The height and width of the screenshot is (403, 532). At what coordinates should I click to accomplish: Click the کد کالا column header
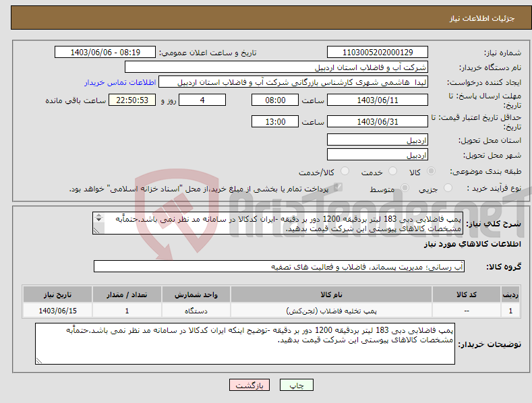[x=467, y=294]
